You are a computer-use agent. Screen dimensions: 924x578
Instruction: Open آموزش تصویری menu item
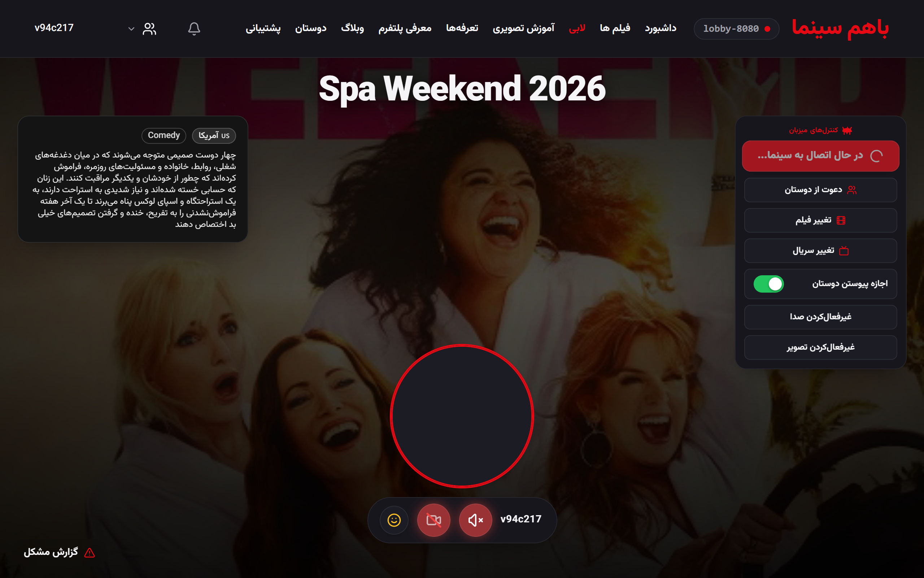[x=523, y=28]
